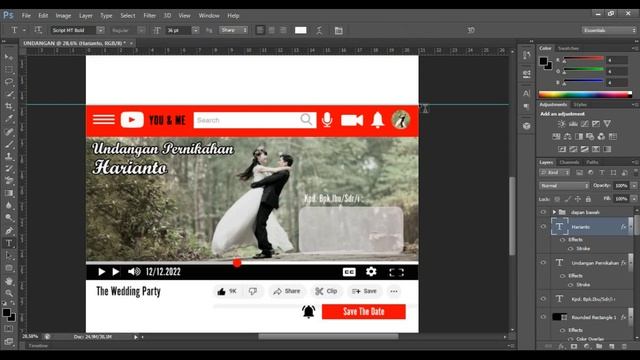This screenshot has height=360, width=640.
Task: Open the layer Opacity dropdown arrow
Action: [x=634, y=186]
